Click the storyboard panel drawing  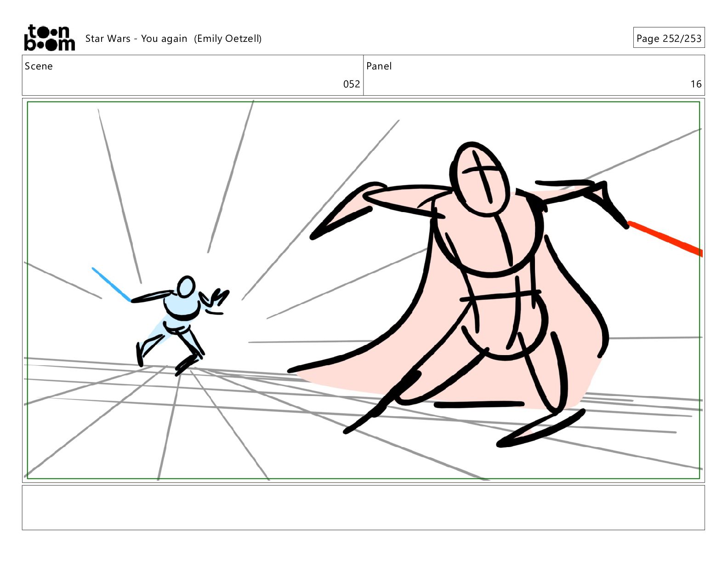363,290
